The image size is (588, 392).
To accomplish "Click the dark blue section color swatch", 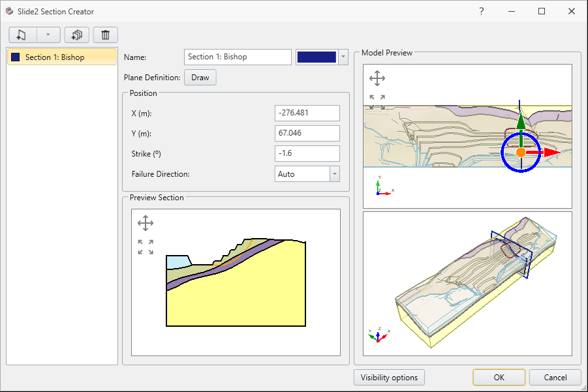I will pyautogui.click(x=316, y=57).
